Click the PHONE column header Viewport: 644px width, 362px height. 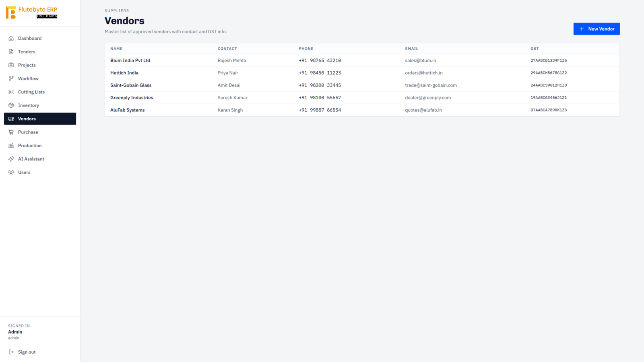tap(306, 49)
